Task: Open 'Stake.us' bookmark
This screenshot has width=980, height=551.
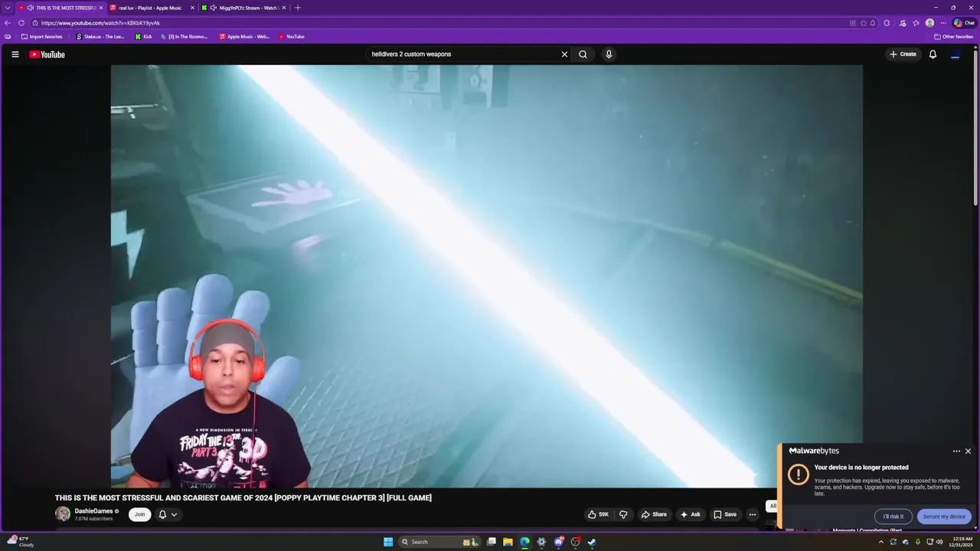Action: point(100,37)
